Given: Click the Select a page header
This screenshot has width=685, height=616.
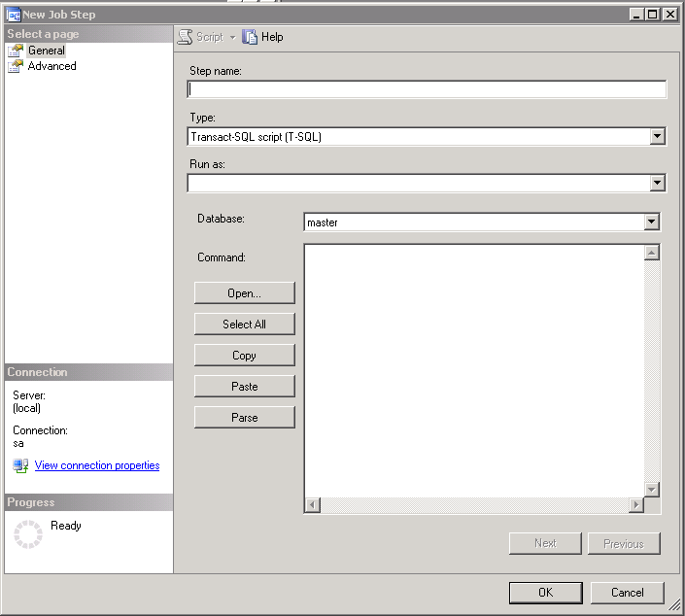Looking at the screenshot, I should coord(88,34).
